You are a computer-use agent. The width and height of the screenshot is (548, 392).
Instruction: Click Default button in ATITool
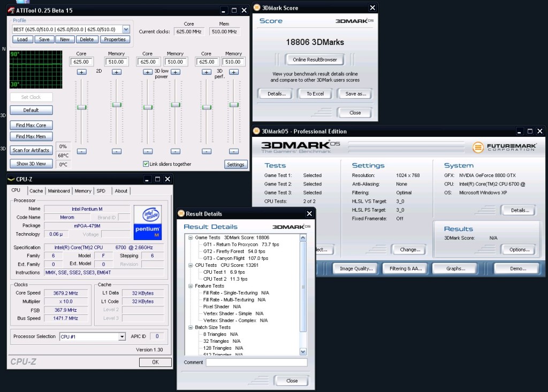[31, 110]
